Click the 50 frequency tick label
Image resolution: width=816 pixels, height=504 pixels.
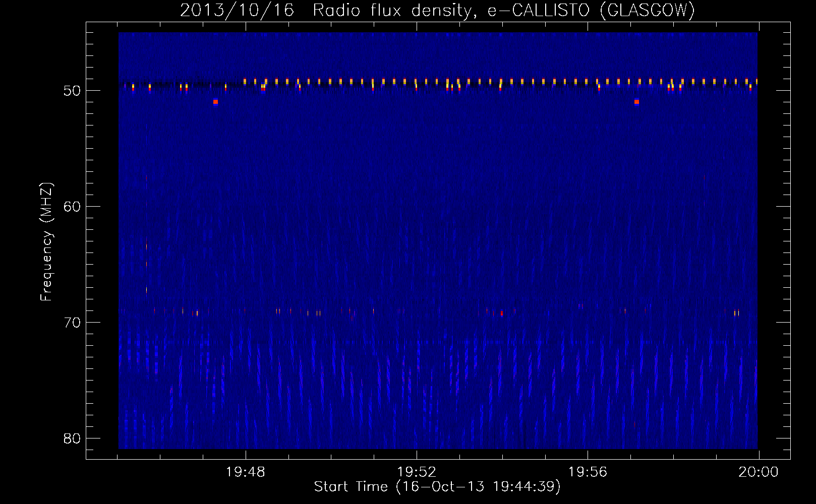click(72, 91)
